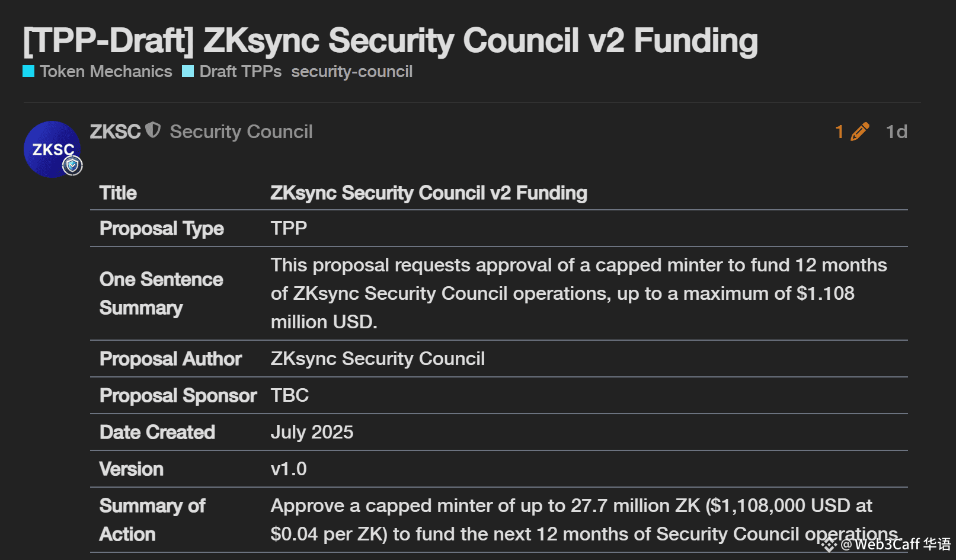
Task: Click the Date Created July 2025 value
Action: pos(312,432)
